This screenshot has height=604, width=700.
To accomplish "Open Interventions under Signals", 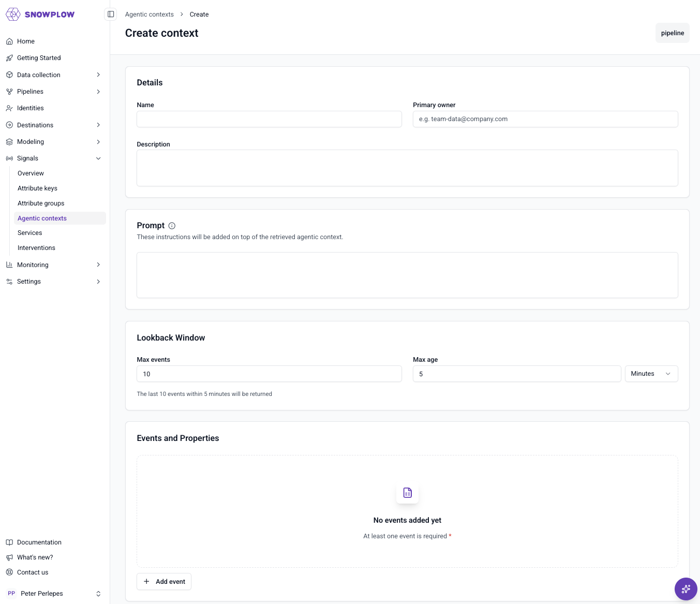I will pyautogui.click(x=36, y=248).
